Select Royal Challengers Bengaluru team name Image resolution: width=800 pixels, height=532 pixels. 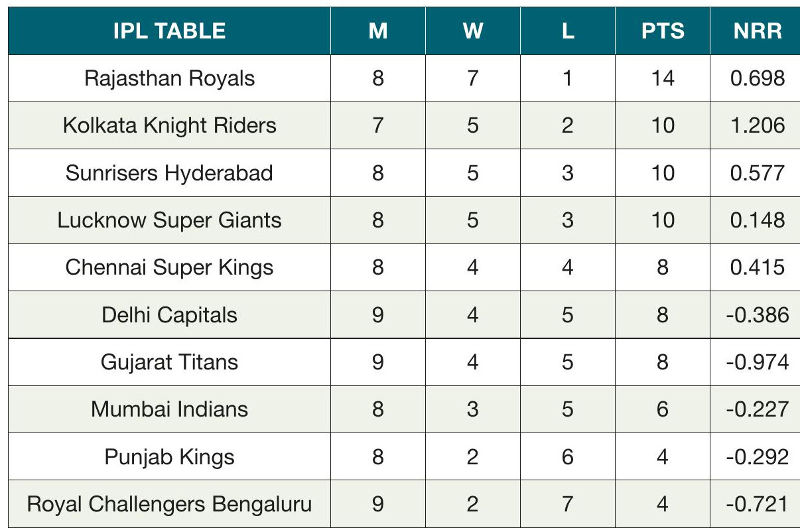(169, 504)
